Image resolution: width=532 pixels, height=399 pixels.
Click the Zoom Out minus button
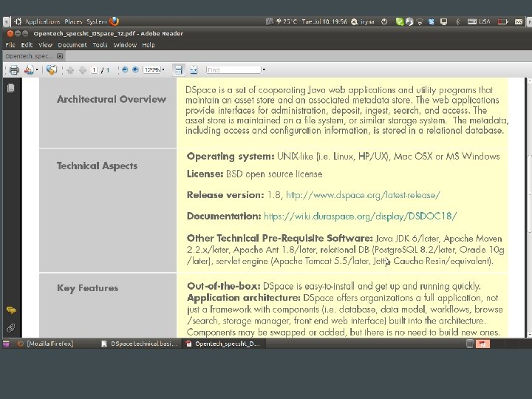pos(125,69)
